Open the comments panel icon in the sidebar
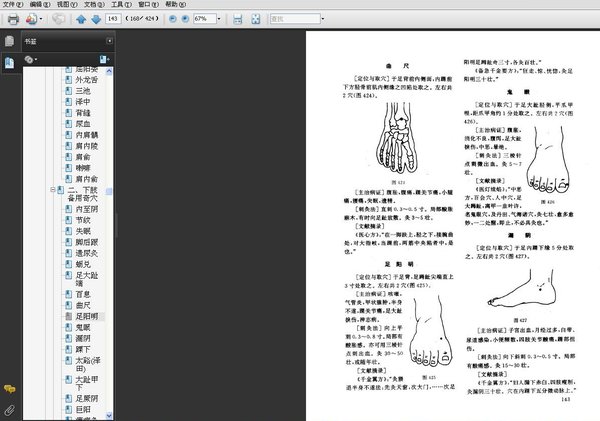 pyautogui.click(x=10, y=389)
